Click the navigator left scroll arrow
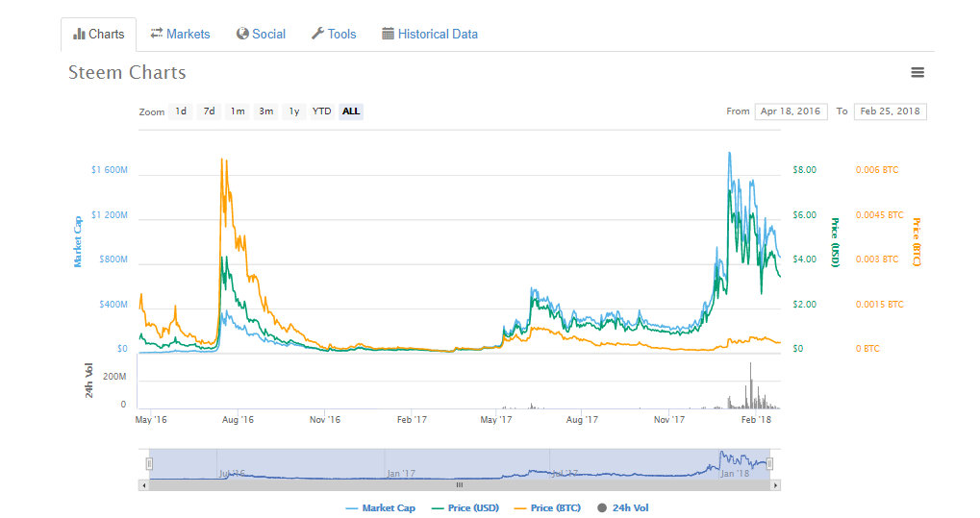 pyautogui.click(x=143, y=485)
